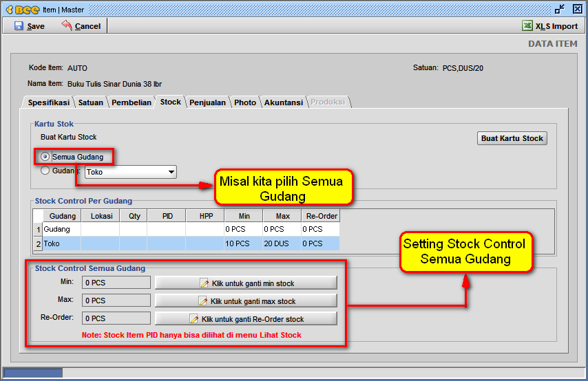Click the Save button label
588x381 pixels.
click(x=36, y=26)
